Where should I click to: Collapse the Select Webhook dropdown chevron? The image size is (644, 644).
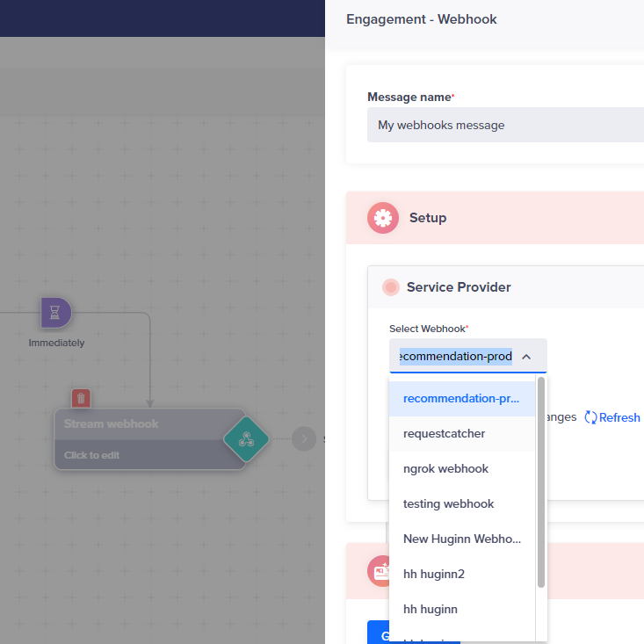tap(526, 357)
